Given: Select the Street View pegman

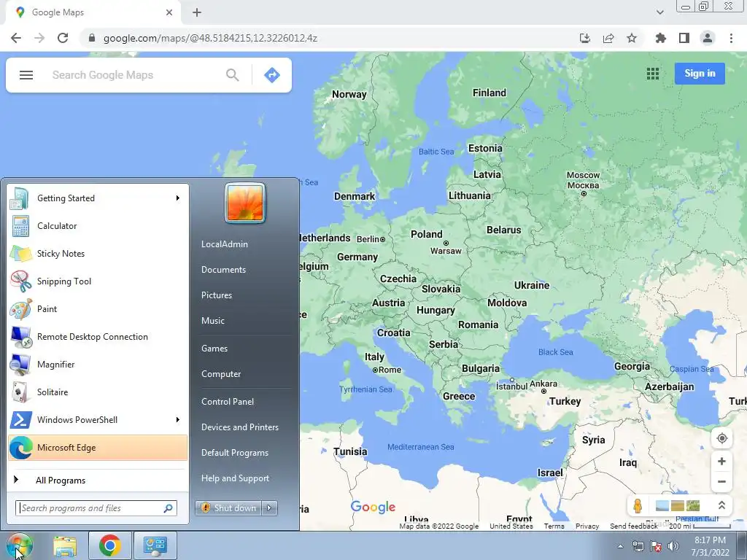Looking at the screenshot, I should point(638,506).
